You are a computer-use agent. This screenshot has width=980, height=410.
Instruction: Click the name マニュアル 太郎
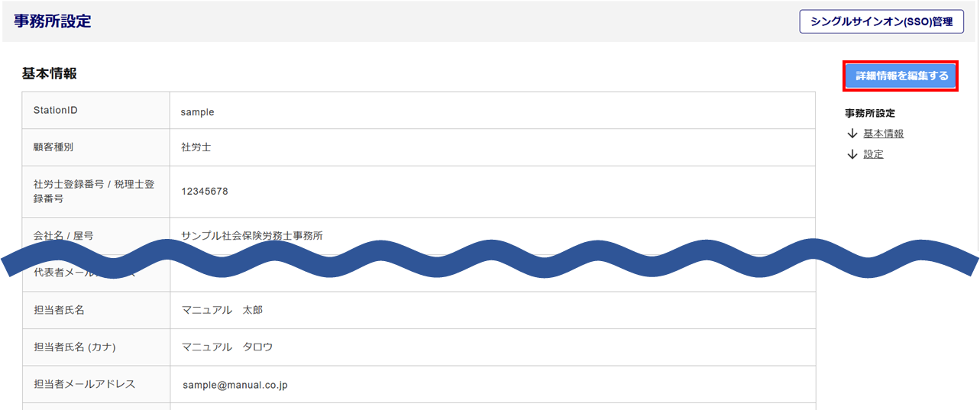222,310
